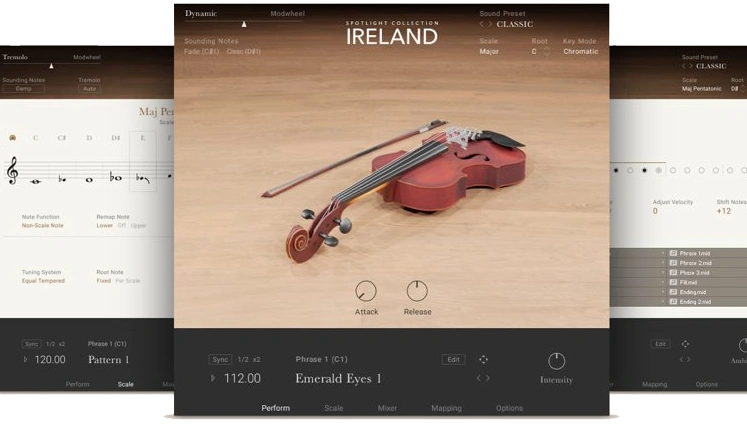This screenshot has width=747, height=432.
Task: Click the Adjust Velocity 0 value in right window
Action: pos(655,211)
